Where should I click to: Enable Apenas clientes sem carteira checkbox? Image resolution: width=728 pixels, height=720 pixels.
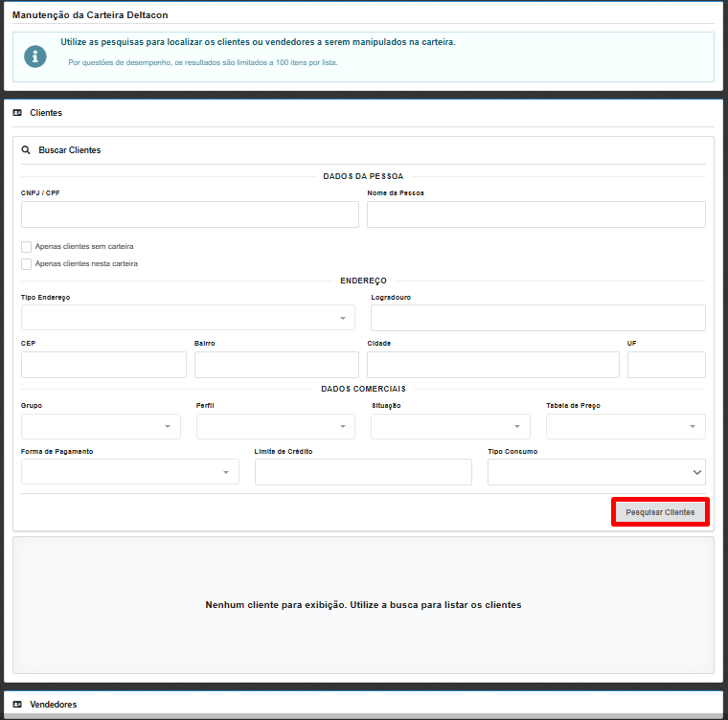click(x=27, y=246)
